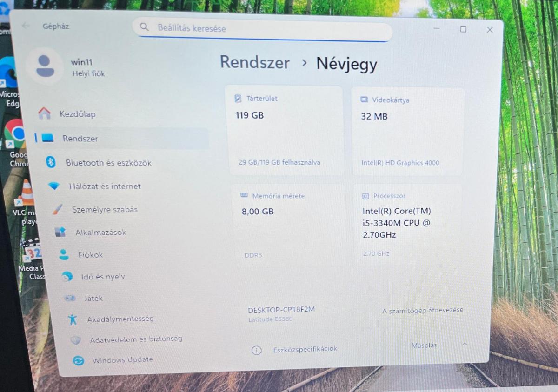The image size is (558, 392).
Task: Select the Bluetooth és eszközök icon
Action: [x=51, y=162]
